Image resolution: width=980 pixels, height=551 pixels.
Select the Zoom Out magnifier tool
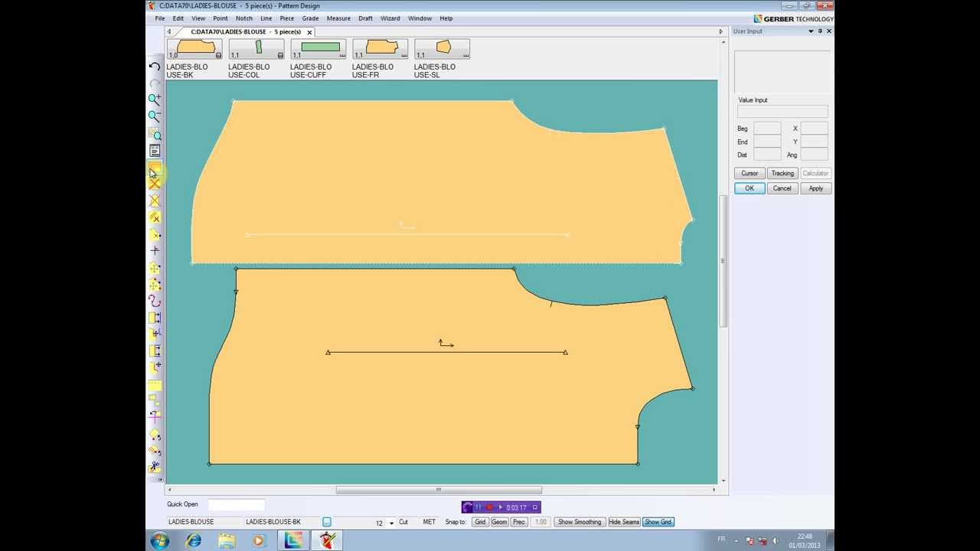click(x=155, y=116)
